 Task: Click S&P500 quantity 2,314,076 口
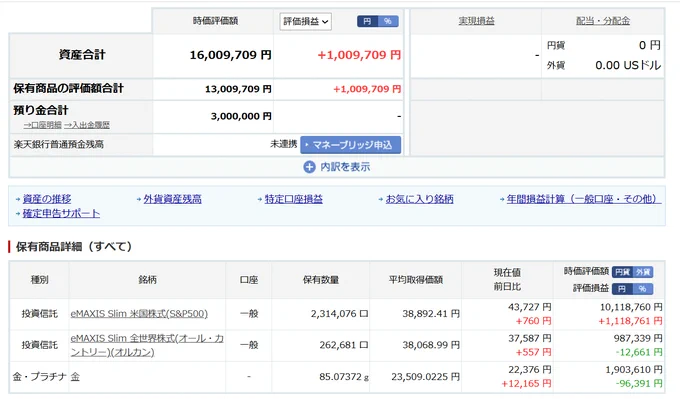[339, 314]
